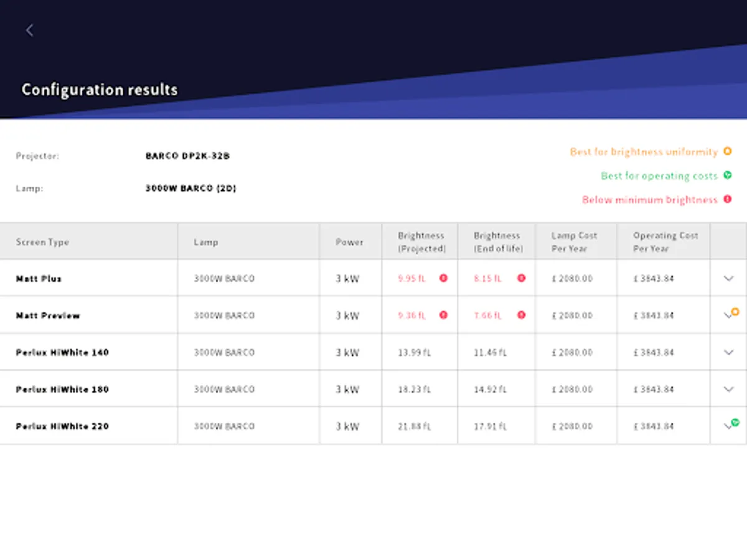The height and width of the screenshot is (560, 747).
Task: Expand the Perlux HiWhite 140 row
Action: (728, 352)
